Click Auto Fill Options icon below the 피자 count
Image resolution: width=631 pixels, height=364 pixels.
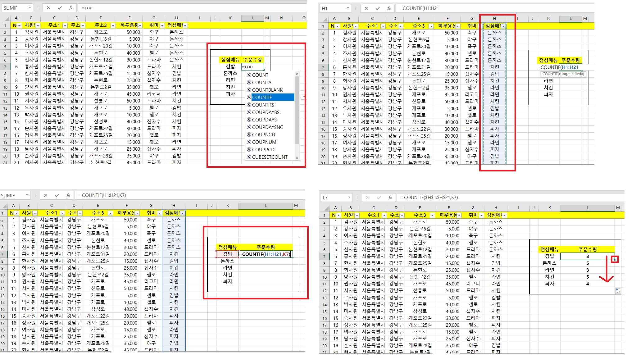618,291
